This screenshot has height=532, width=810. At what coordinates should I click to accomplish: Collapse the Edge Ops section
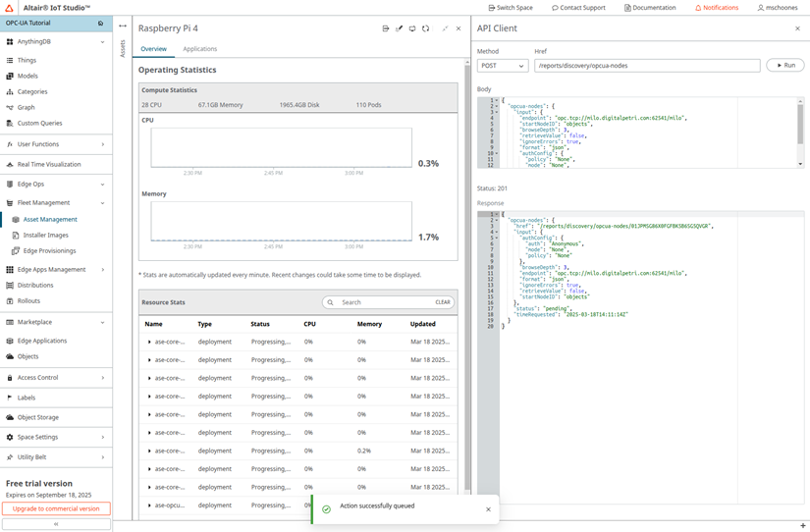click(102, 185)
